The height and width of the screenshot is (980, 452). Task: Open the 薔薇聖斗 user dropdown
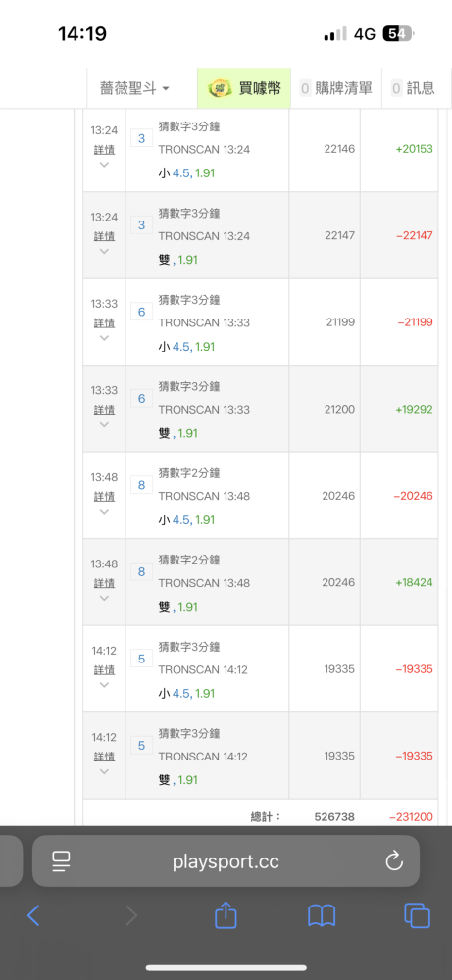point(134,88)
